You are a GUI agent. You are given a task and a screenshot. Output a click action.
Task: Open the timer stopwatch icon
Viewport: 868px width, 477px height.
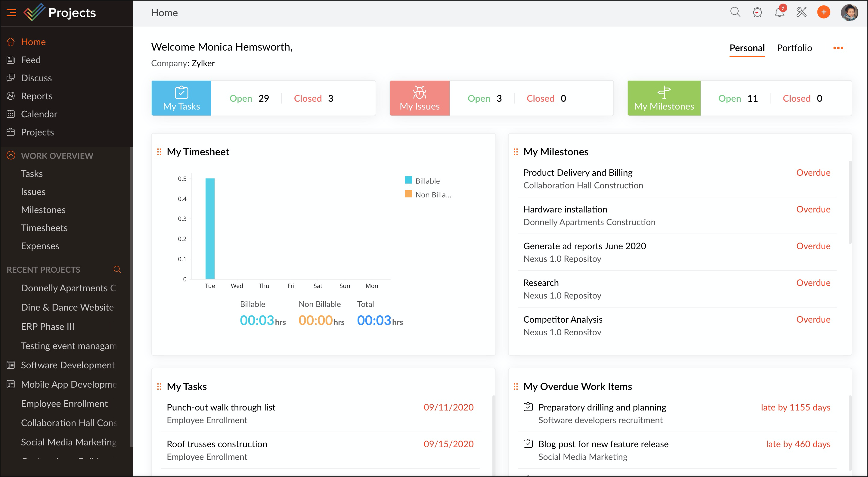pos(757,12)
